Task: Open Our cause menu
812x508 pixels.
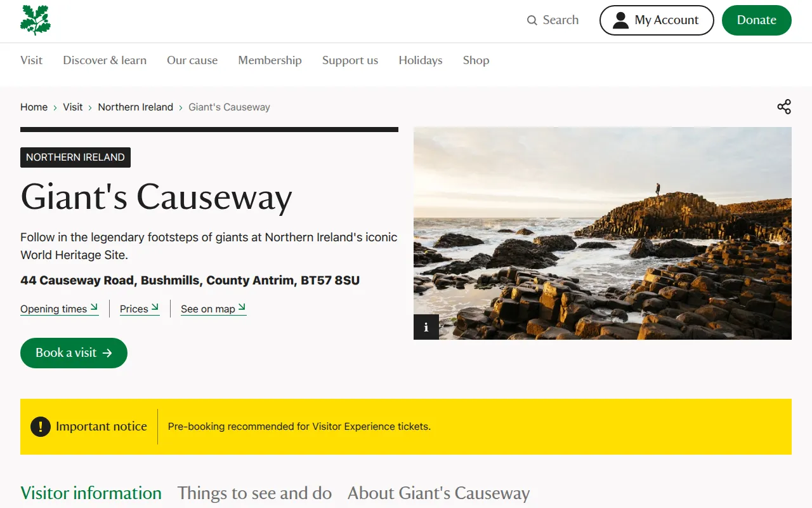Action: [192, 60]
